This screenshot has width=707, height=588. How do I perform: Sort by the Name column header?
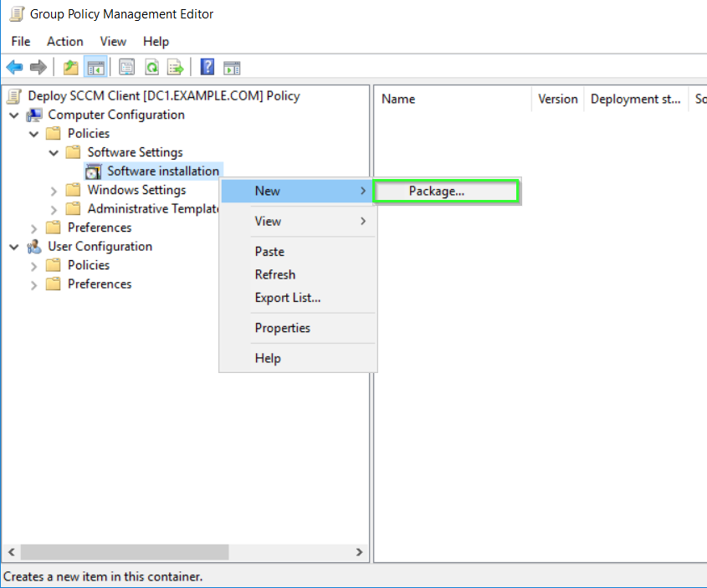click(x=398, y=99)
